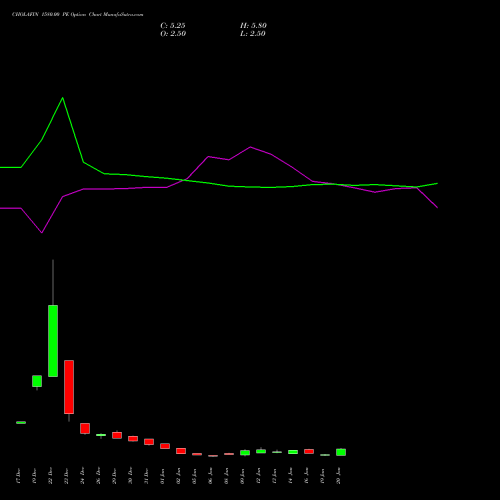Select the '09 Jan' date label
Image resolution: width=500 pixels, height=500 pixels.
click(243, 476)
